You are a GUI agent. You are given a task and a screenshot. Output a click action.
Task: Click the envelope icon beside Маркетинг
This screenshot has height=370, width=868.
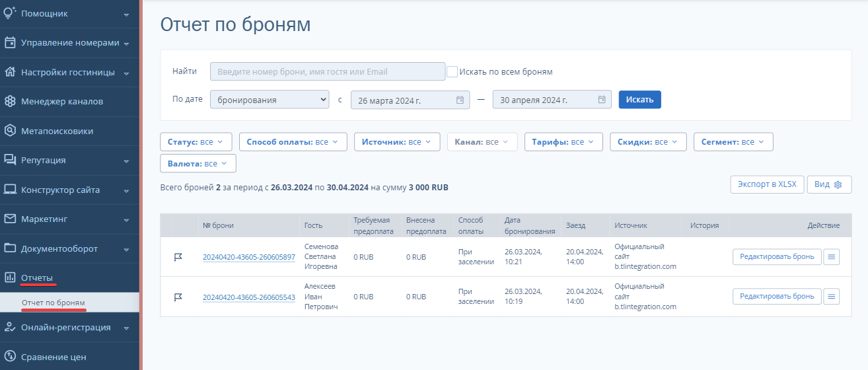click(x=10, y=219)
